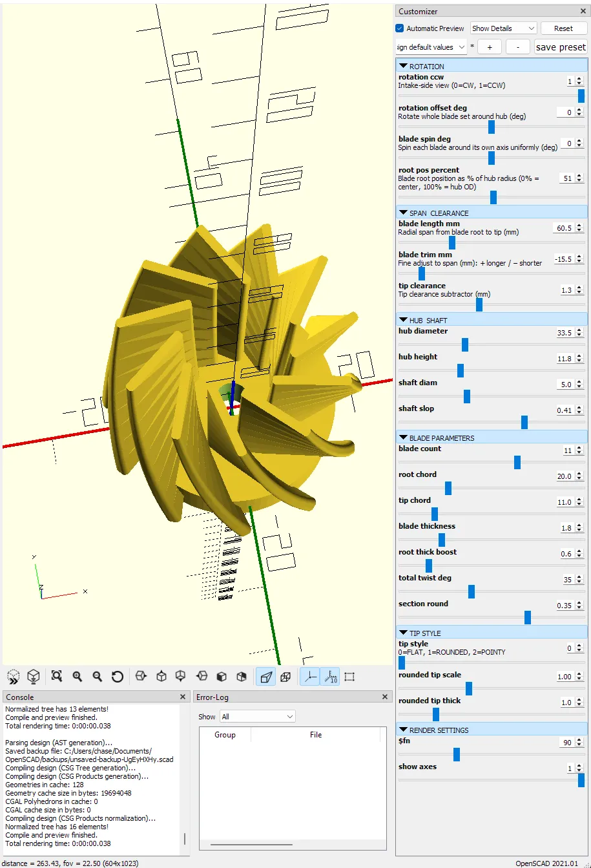The height and width of the screenshot is (868, 591).
Task: Zoom in using the magnifier plus icon
Action: coord(78,677)
